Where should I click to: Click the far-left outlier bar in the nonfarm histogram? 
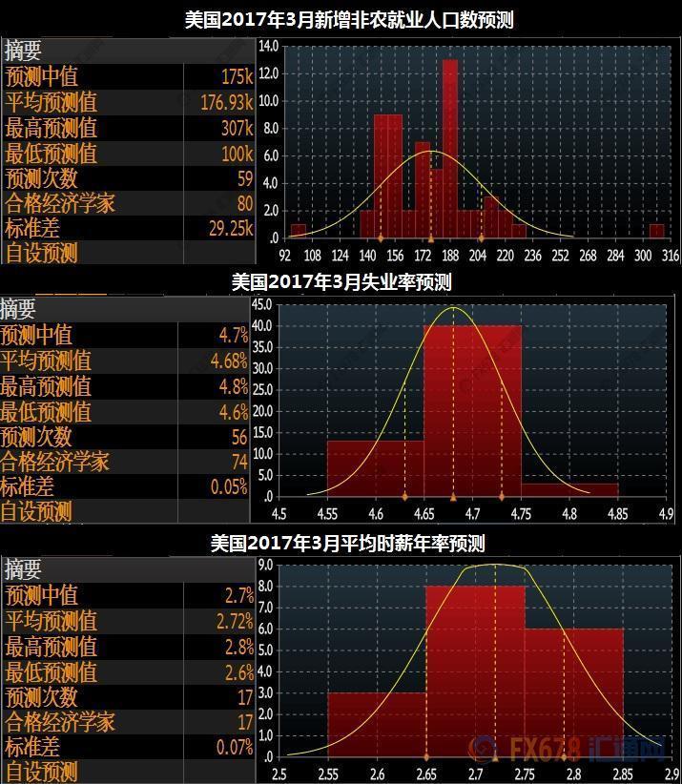298,231
